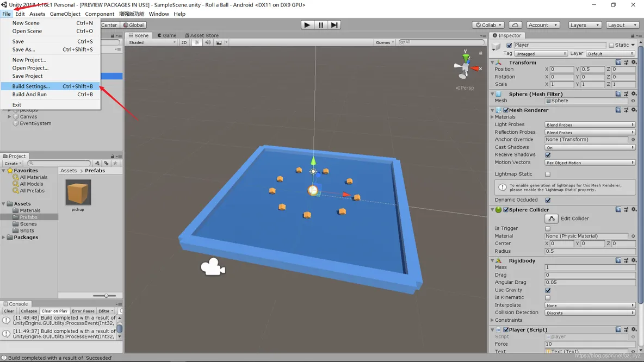644x362 pixels.
Task: Click Clear in the Console
Action: tap(9, 311)
